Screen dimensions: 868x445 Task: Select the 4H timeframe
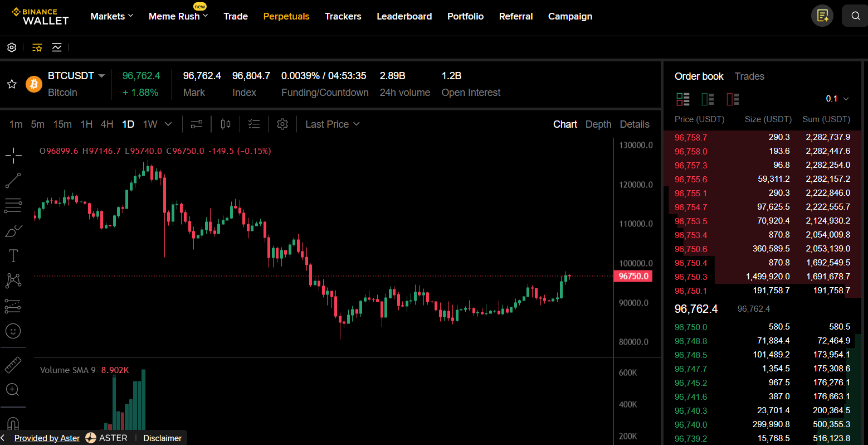tap(107, 124)
